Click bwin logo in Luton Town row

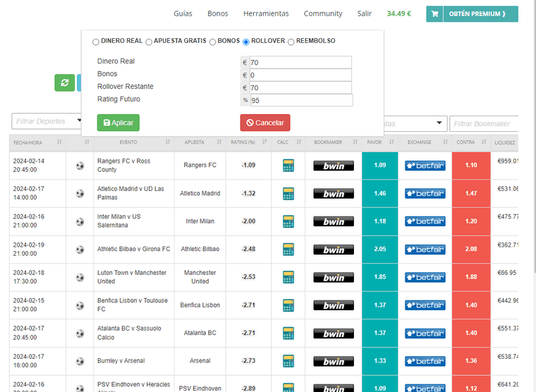[x=334, y=277]
